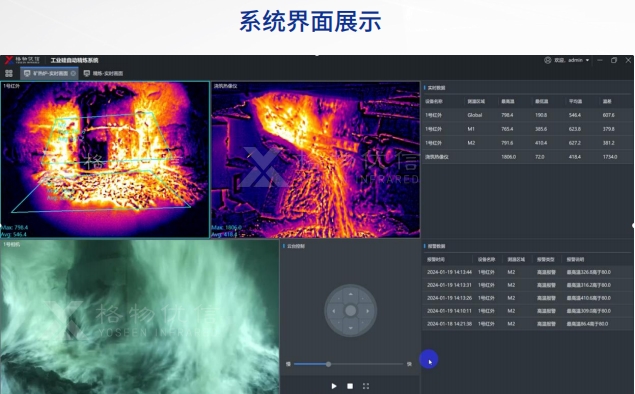Screen dimensions: 635x394
Task: Click the 温差 column header
Action: [x=607, y=101]
